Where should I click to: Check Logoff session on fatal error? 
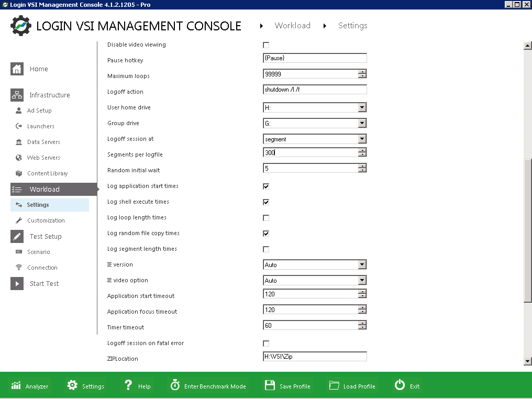tap(266, 343)
